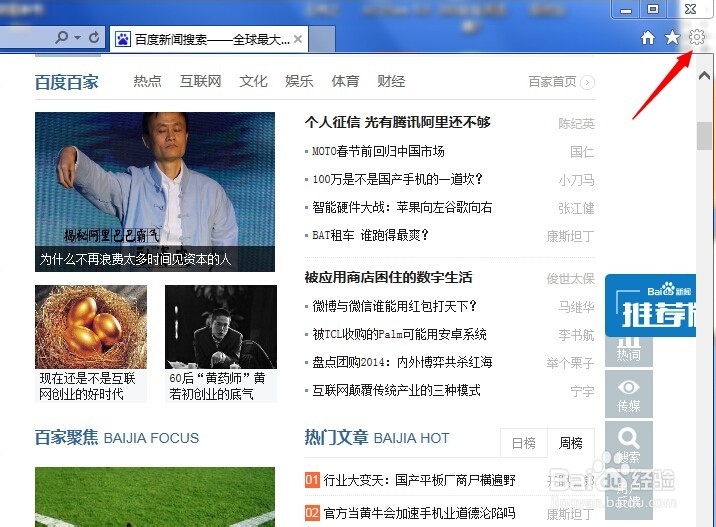Open caption 为什么不再浪费太多时间见资本的人
Viewport: 716px width, 527px height.
135,259
